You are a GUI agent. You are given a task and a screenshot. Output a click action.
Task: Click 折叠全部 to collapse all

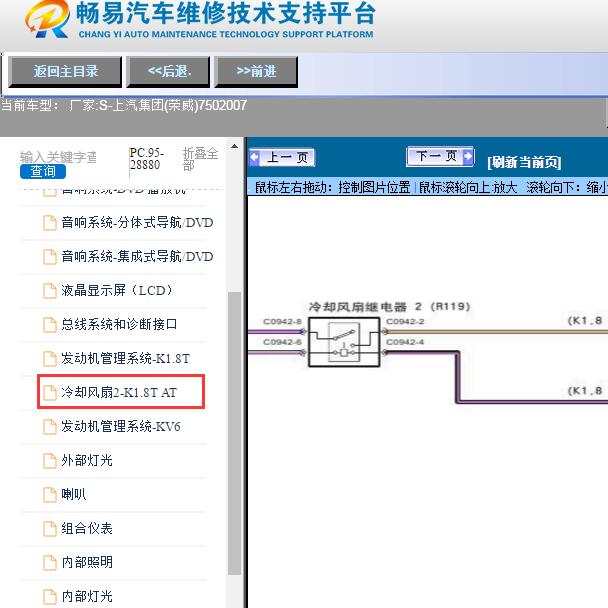[x=200, y=159]
